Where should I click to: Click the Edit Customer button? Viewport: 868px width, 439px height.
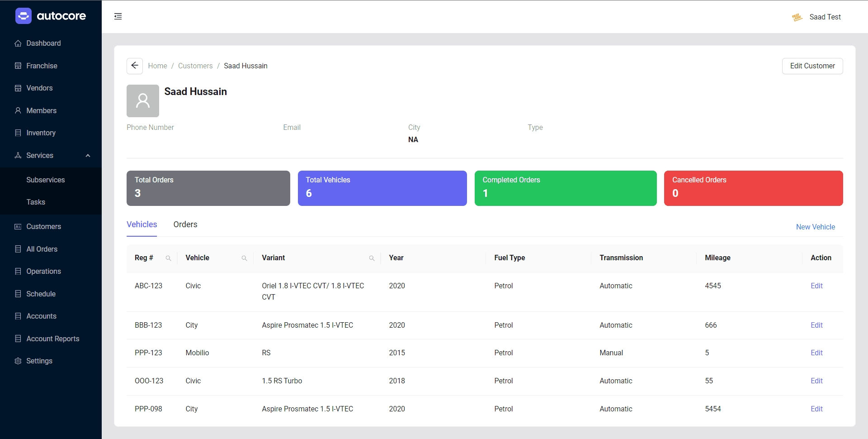[812, 66]
